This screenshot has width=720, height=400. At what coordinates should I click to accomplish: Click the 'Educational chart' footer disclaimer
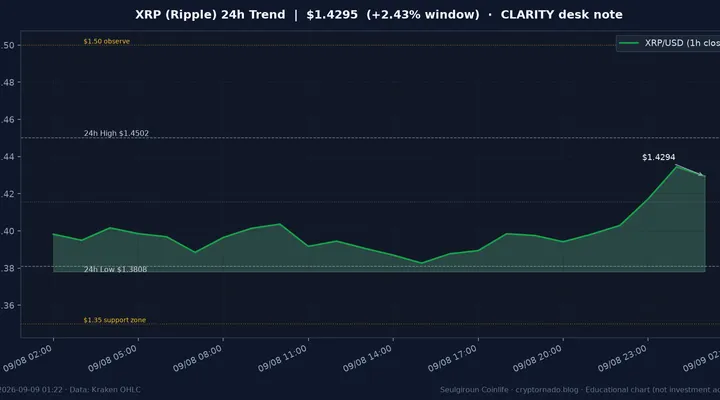coord(617,390)
